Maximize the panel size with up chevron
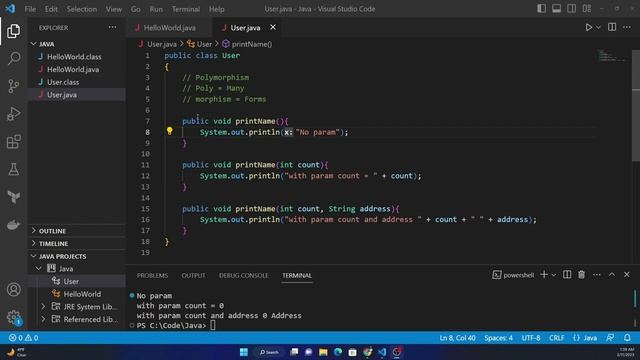This screenshot has height=360, width=640. (612, 275)
